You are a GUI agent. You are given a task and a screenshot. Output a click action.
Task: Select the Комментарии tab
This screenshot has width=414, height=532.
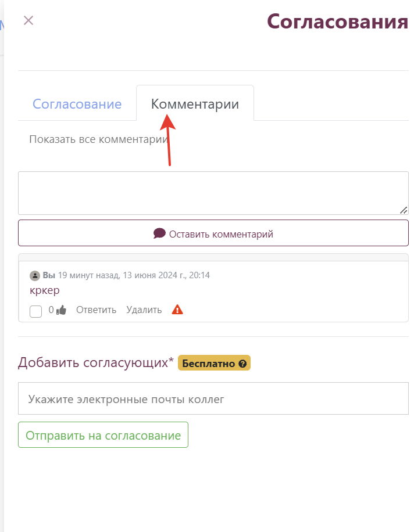point(195,103)
